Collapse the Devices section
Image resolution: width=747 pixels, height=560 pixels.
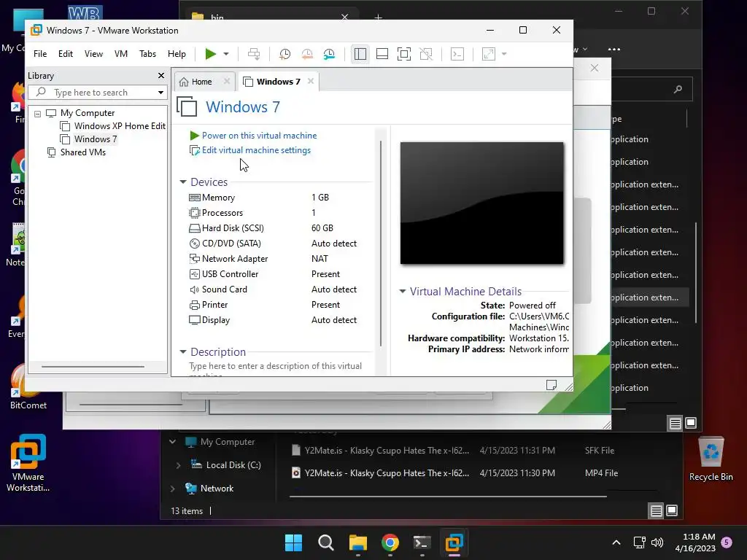tap(183, 182)
